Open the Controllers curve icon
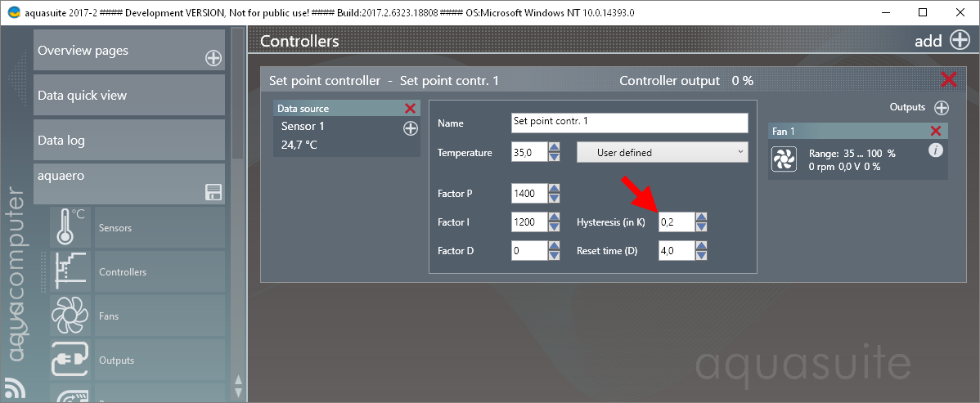This screenshot has width=980, height=403. [70, 271]
